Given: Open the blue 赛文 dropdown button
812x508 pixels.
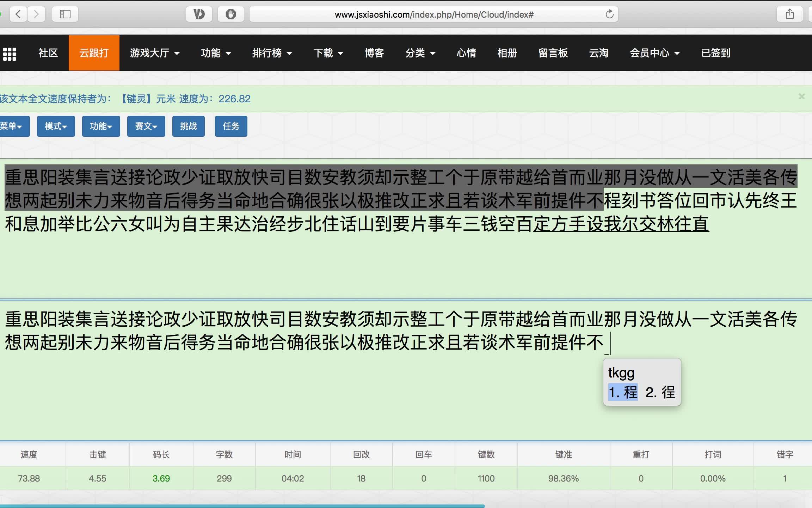Looking at the screenshot, I should tap(146, 126).
